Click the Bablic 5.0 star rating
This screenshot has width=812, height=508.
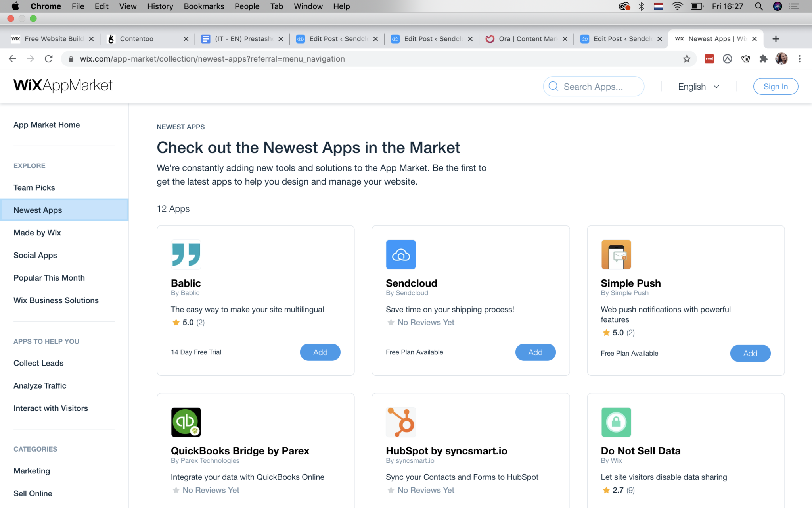[x=188, y=323]
